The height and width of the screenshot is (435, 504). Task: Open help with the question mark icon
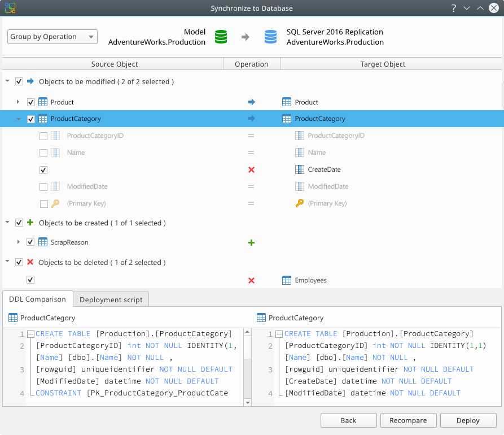tap(454, 8)
